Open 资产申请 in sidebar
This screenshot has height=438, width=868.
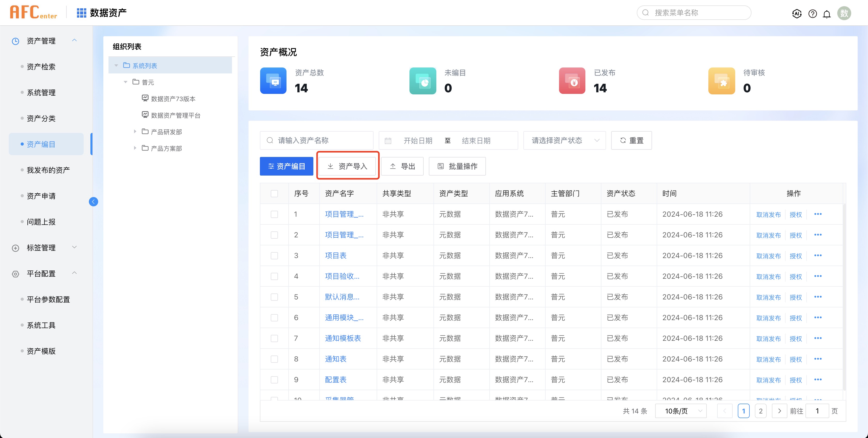[41, 196]
